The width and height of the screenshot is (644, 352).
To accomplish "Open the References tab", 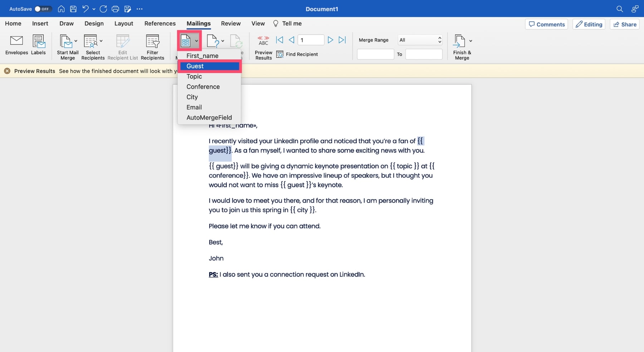I will click(x=160, y=23).
